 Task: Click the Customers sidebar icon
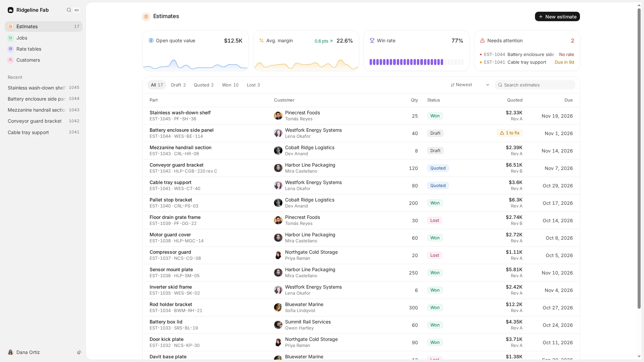[11, 60]
